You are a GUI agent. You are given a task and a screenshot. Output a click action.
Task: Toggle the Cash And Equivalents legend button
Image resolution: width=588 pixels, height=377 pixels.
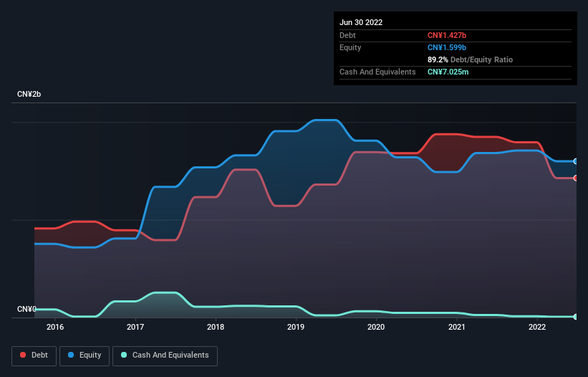coord(165,355)
